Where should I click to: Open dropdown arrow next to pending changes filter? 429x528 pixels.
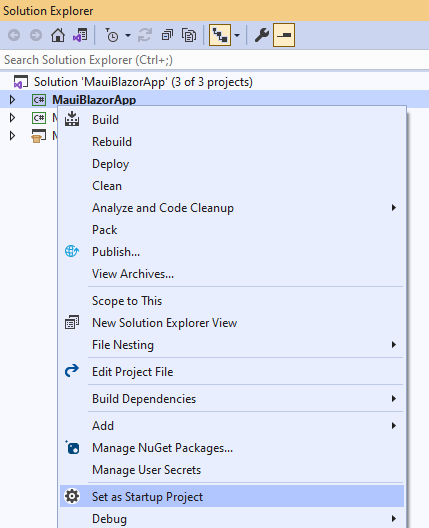click(x=128, y=35)
